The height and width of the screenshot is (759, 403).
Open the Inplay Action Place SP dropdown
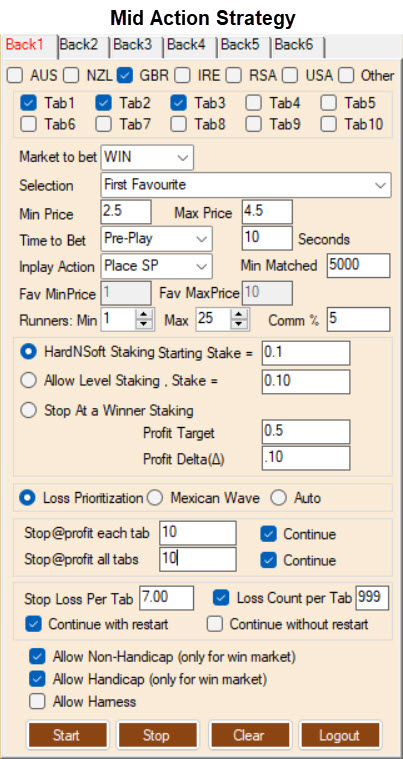coord(157,266)
